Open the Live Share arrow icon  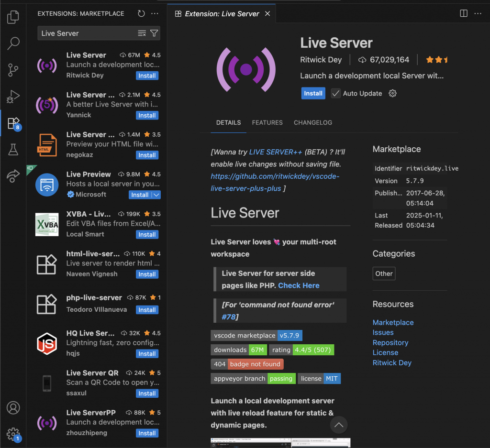coord(13,176)
